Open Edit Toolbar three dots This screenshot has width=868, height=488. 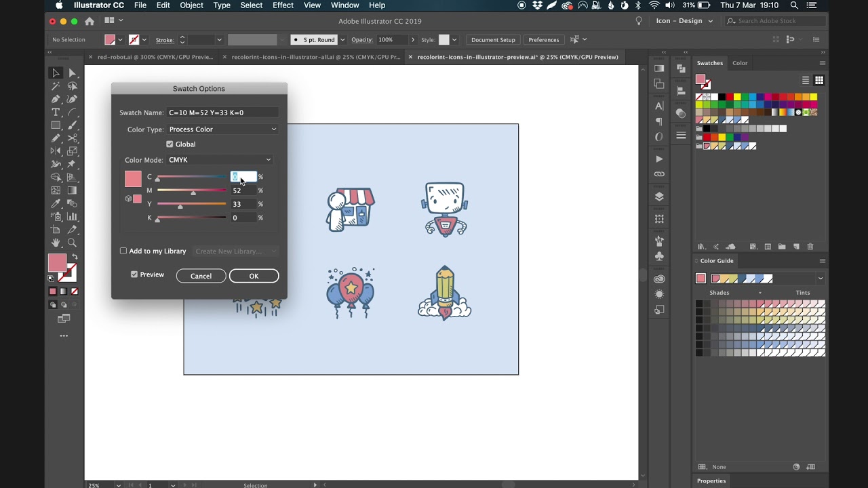(x=64, y=335)
